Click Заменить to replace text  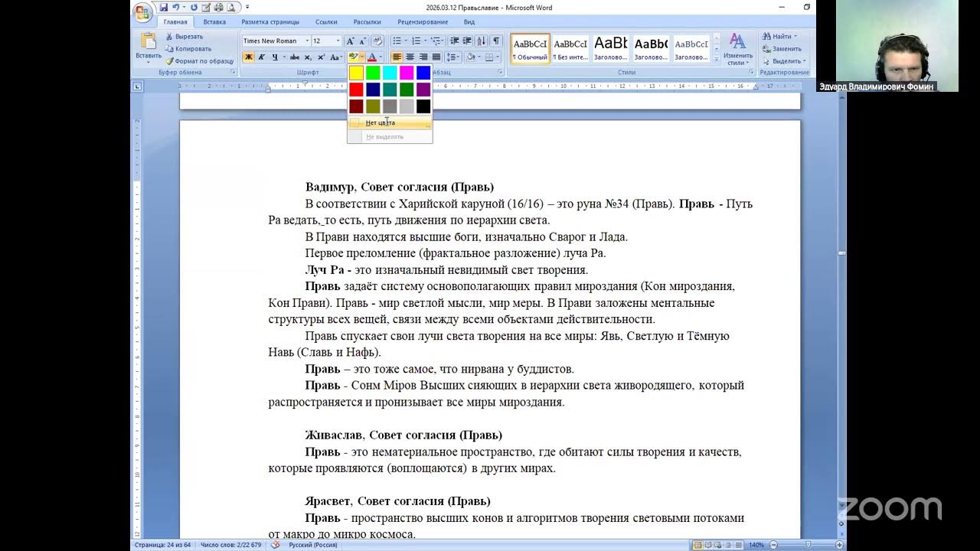coord(781,48)
